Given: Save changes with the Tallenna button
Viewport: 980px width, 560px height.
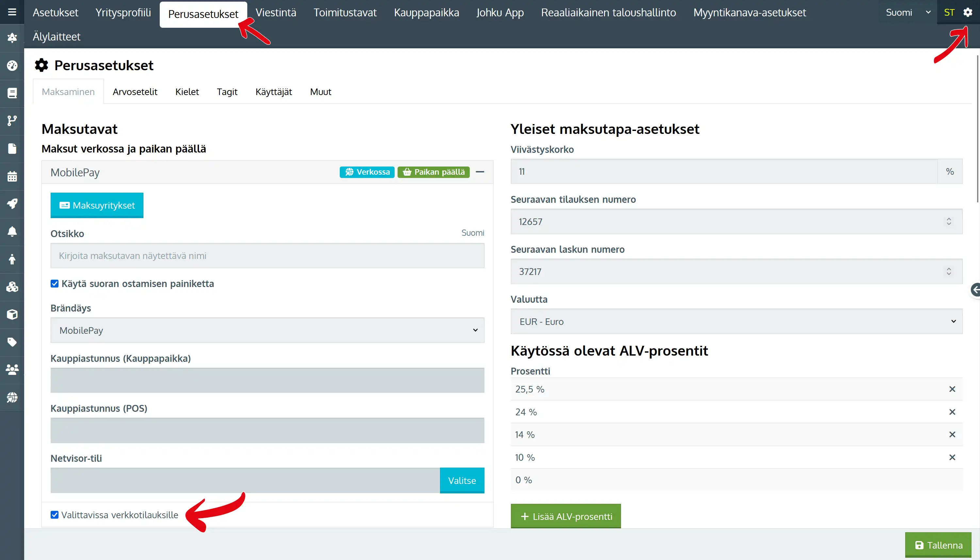Looking at the screenshot, I should [x=938, y=545].
